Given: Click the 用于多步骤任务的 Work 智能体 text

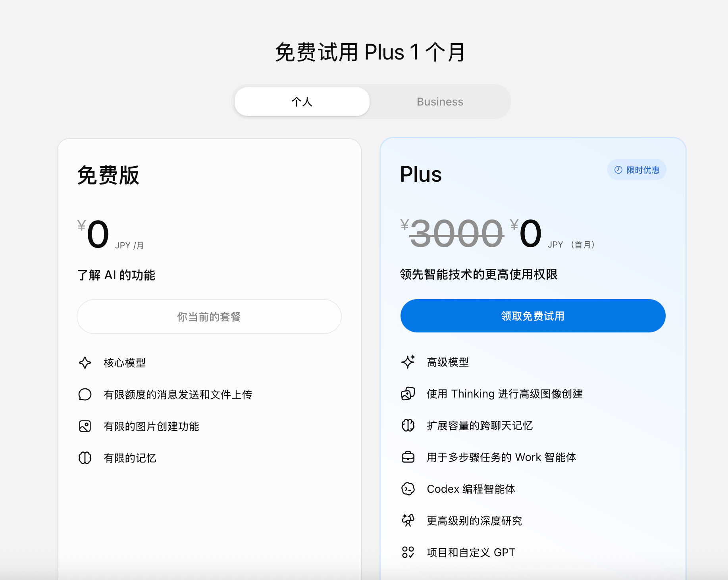Looking at the screenshot, I should coord(501,457).
